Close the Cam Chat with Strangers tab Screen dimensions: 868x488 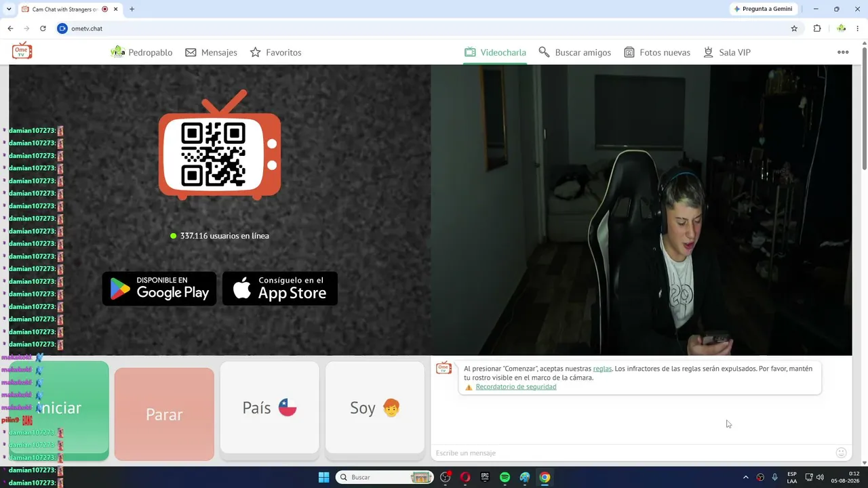(116, 9)
